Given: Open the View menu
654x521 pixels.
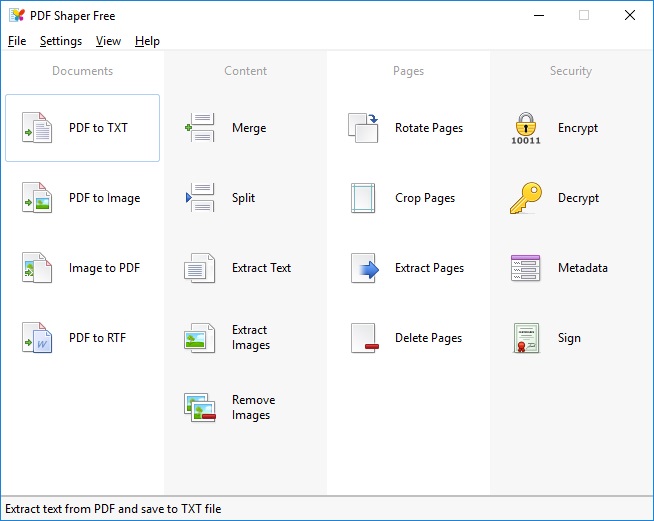Looking at the screenshot, I should 108,41.
